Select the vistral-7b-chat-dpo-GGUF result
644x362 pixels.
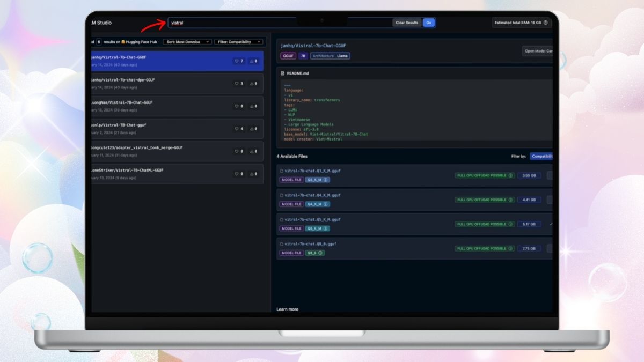pyautogui.click(x=177, y=83)
